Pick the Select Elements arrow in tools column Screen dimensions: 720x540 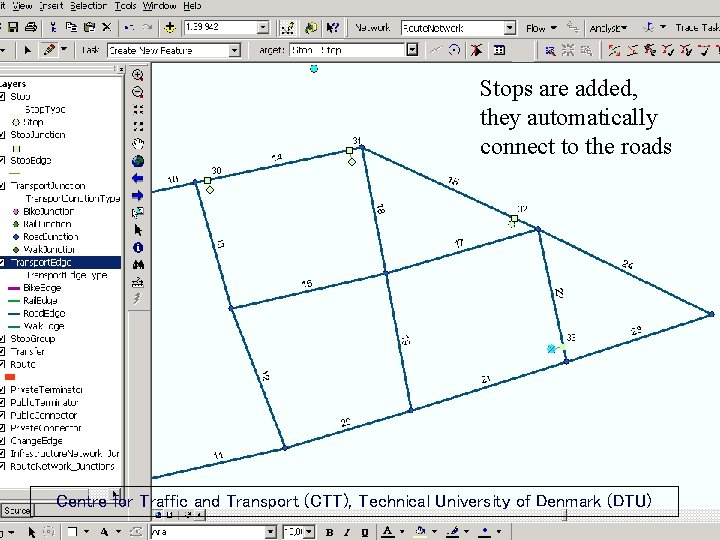(x=138, y=230)
